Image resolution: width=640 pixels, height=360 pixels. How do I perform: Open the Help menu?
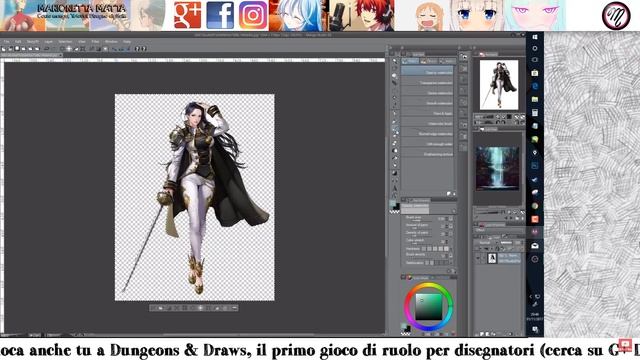pyautogui.click(x=127, y=42)
